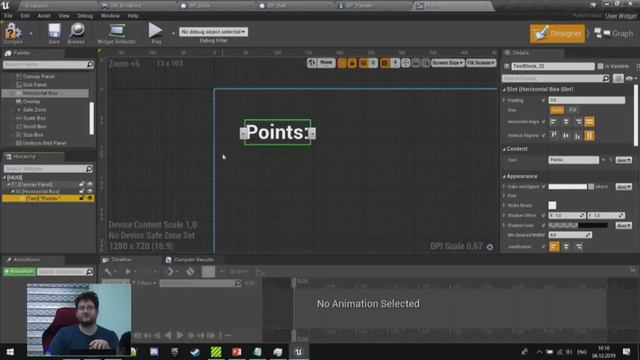
Task: Click the Compile toolbar icon
Action: tap(13, 33)
